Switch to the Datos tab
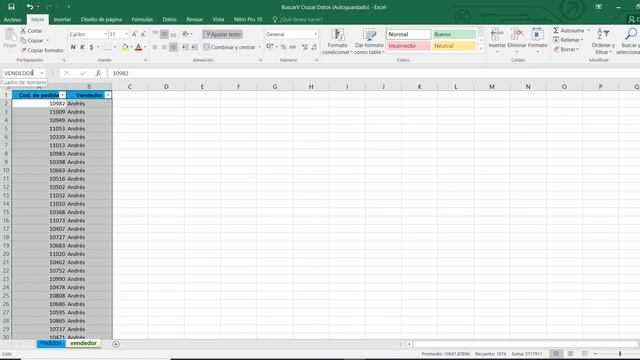This screenshot has width=640, height=360. coord(169,20)
